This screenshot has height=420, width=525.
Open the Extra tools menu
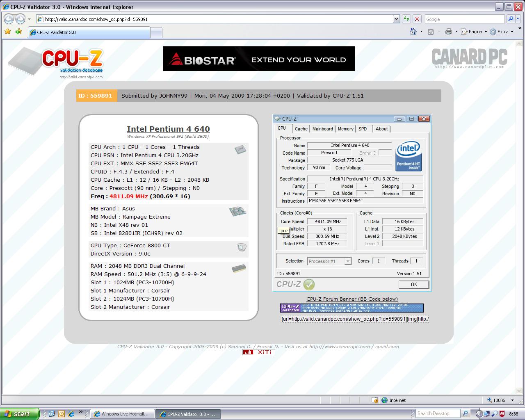501,32
